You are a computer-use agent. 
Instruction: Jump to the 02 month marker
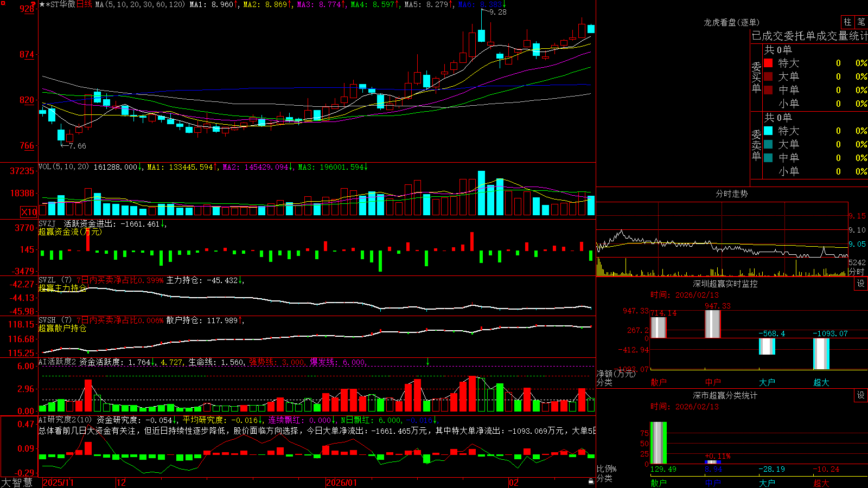(513, 483)
